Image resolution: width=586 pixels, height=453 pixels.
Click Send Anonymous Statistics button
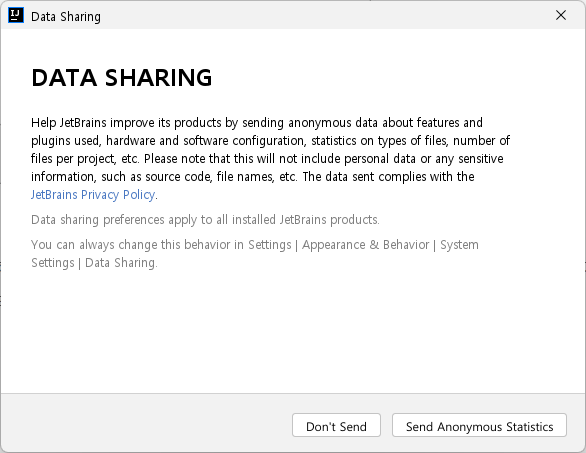tap(479, 425)
